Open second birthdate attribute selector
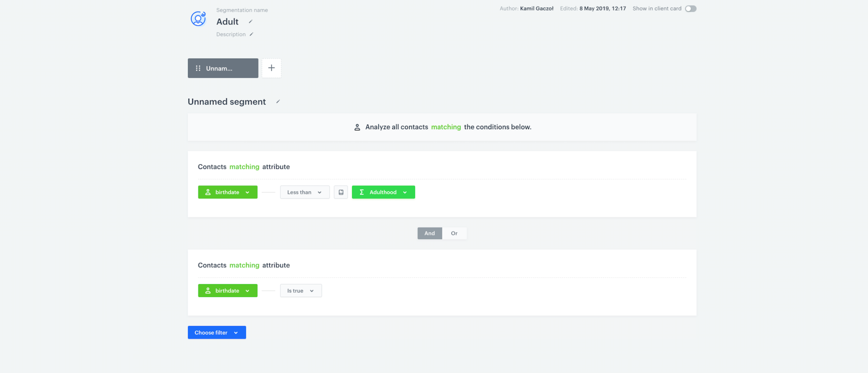Image resolution: width=868 pixels, height=373 pixels. point(227,290)
